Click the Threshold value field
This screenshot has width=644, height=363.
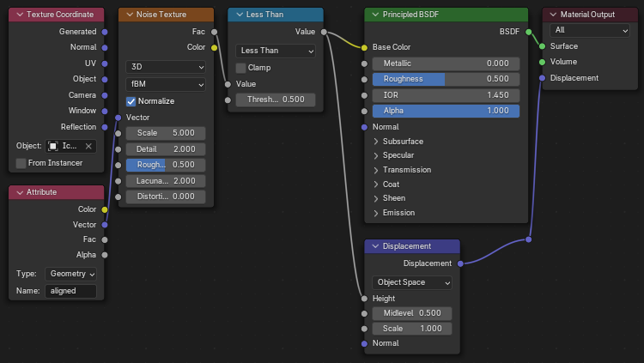(x=275, y=100)
